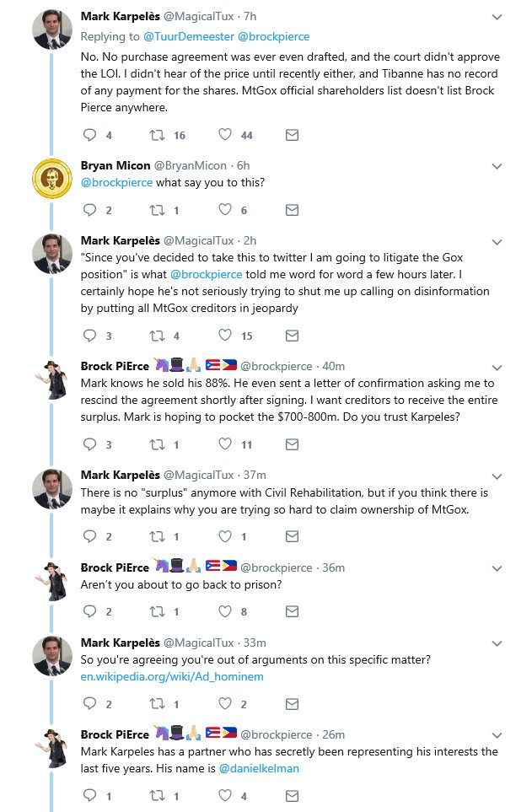The height and width of the screenshot is (812, 532).
Task: Reply to the @danielkelman tweet
Action: coord(89,795)
